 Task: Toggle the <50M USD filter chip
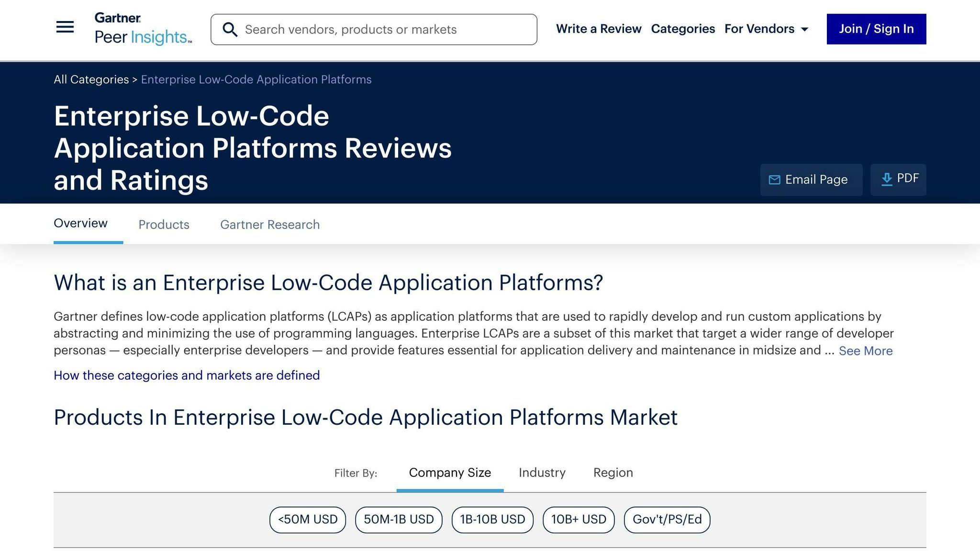click(308, 519)
